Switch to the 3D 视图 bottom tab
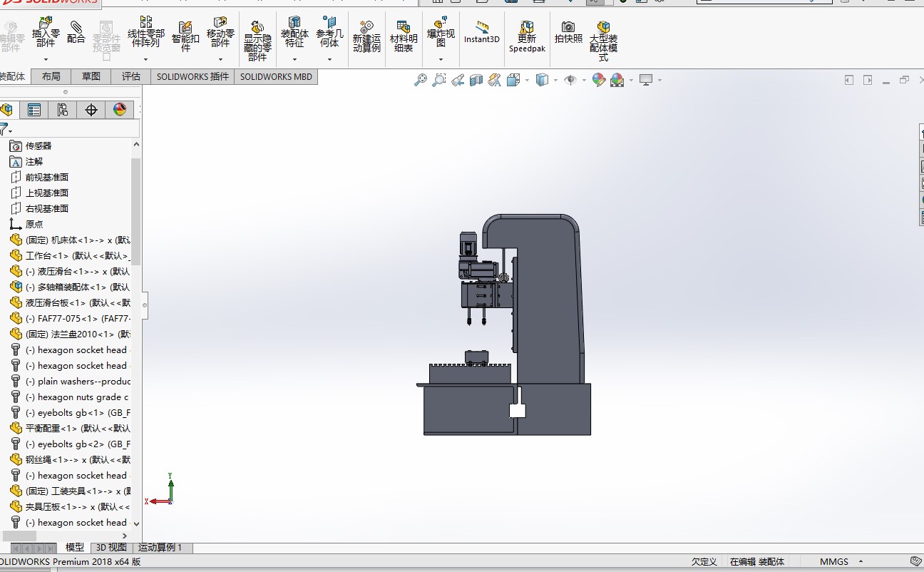This screenshot has height=572, width=924. pyautogui.click(x=112, y=548)
